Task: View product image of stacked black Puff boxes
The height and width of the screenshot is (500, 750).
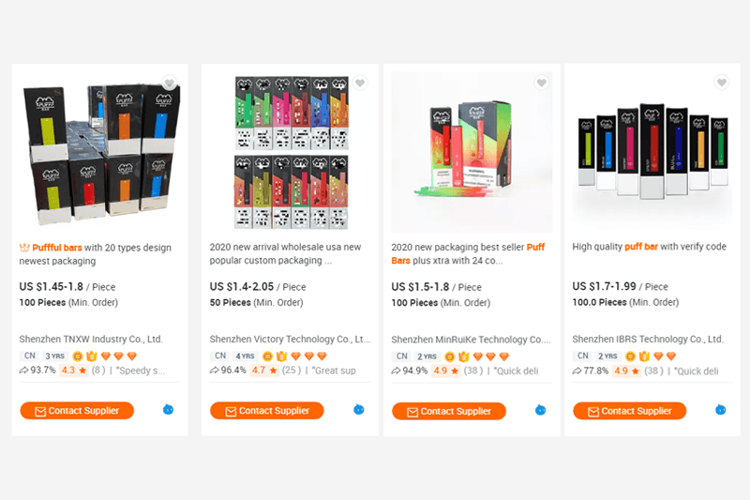Action: click(100, 152)
